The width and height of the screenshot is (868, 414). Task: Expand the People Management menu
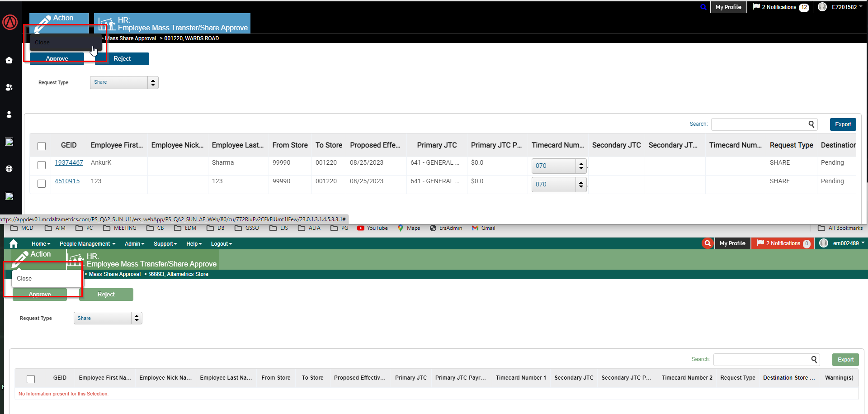(x=87, y=244)
